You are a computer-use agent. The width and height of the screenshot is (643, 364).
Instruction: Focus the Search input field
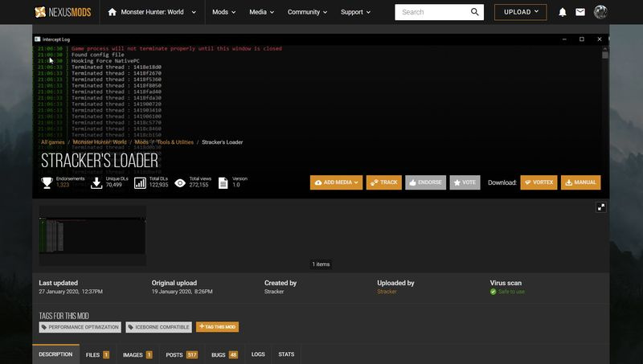click(432, 12)
